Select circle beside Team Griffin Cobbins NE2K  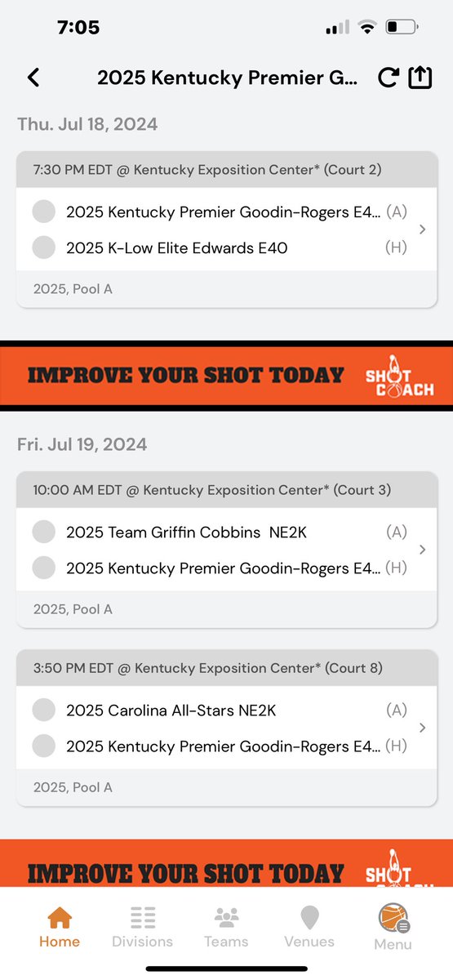43,532
